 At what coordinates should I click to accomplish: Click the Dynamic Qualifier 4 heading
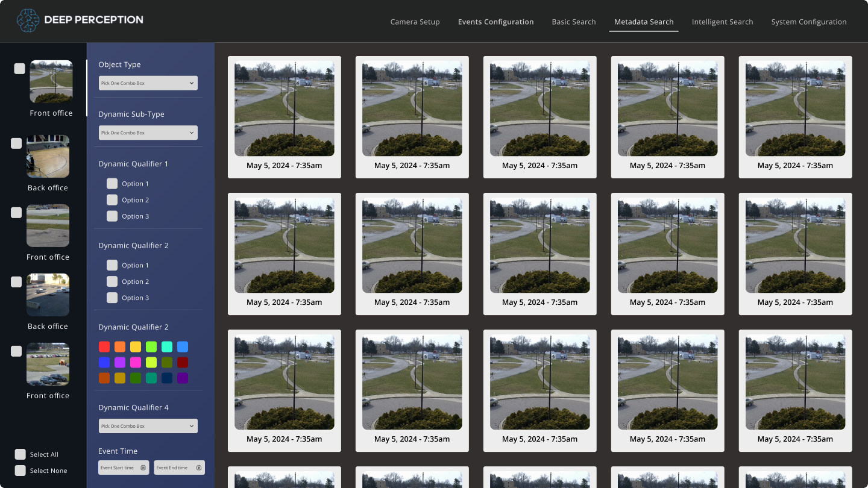pyautogui.click(x=133, y=407)
